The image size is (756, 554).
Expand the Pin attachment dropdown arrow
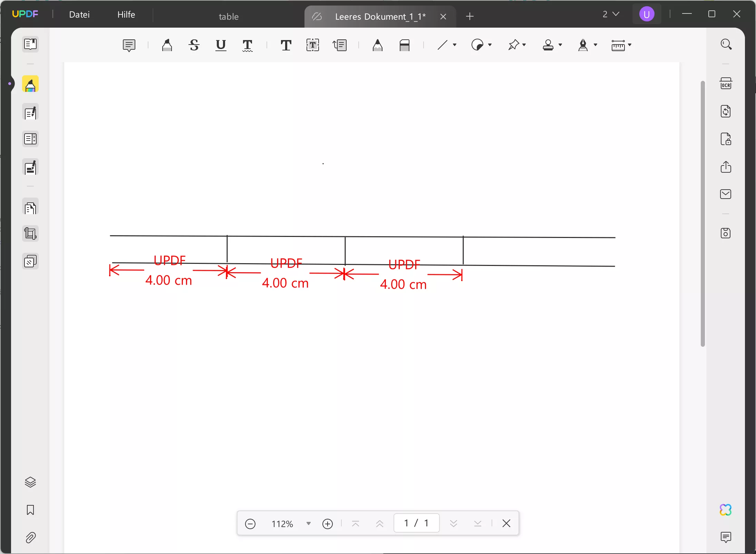[524, 45]
